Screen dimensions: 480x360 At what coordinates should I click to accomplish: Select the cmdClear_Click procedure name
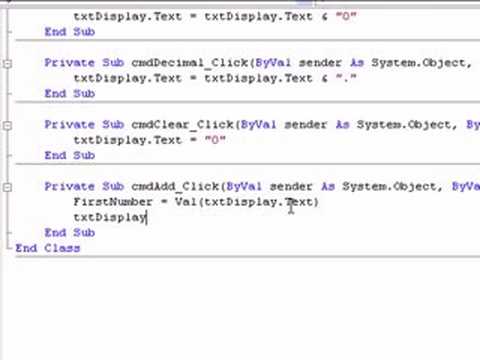(182, 125)
